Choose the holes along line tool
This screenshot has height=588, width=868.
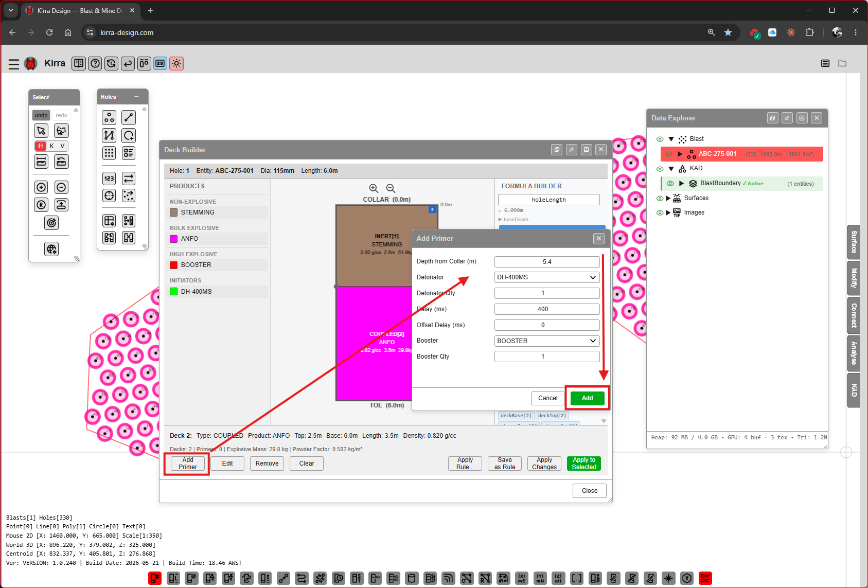pos(129,118)
